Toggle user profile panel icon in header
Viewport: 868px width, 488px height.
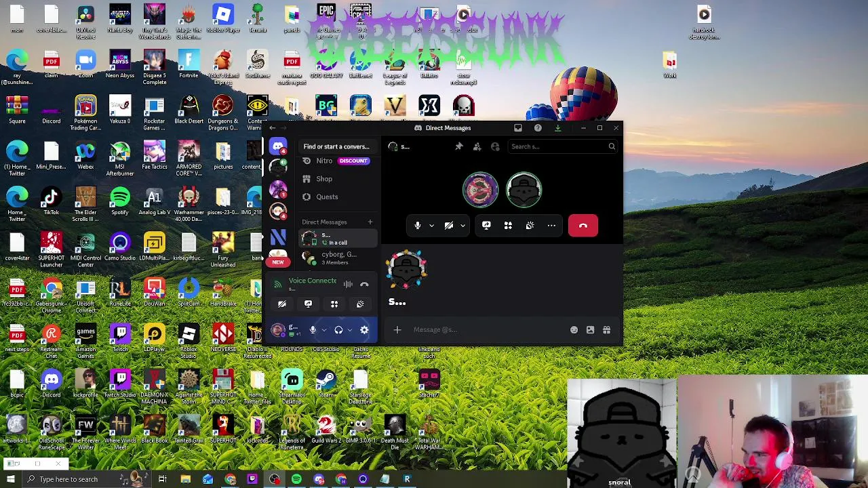click(x=495, y=146)
